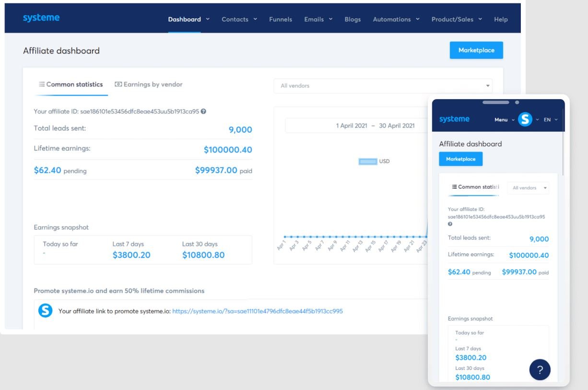Open the question mark help chat button
Viewport: 588px width, 390px height.
coord(540,370)
